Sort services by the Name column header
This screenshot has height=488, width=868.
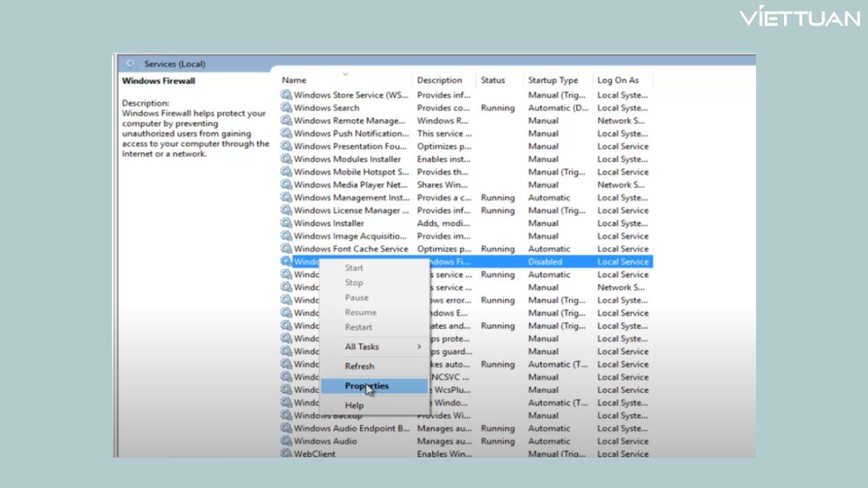pyautogui.click(x=294, y=80)
